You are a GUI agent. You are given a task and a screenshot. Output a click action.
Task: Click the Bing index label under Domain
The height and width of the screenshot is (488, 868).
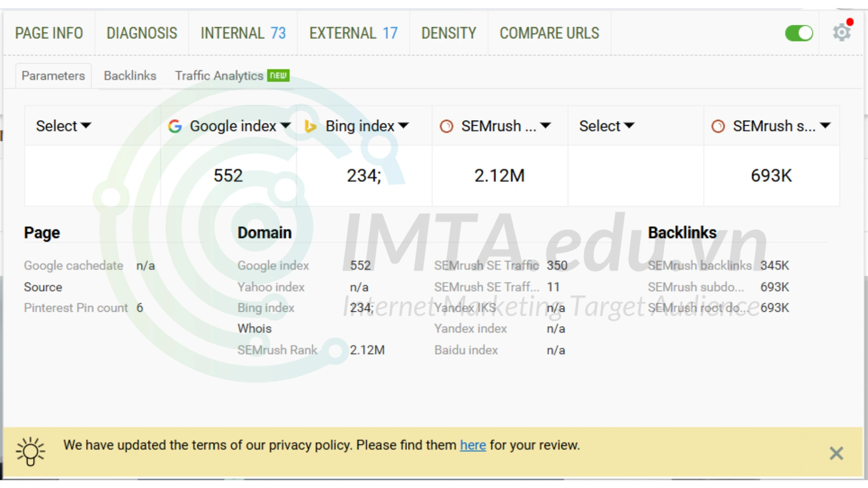pos(266,308)
